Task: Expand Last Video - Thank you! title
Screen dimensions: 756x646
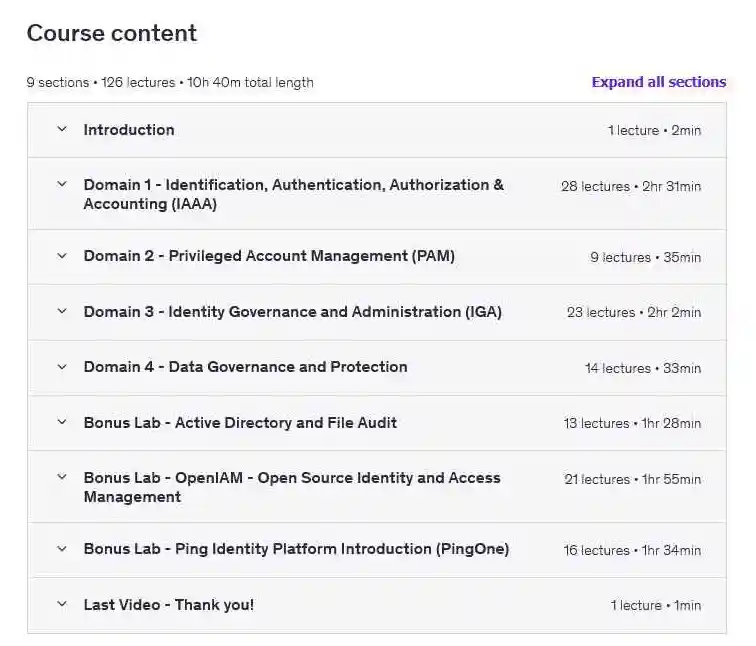Action: pyautogui.click(x=168, y=605)
